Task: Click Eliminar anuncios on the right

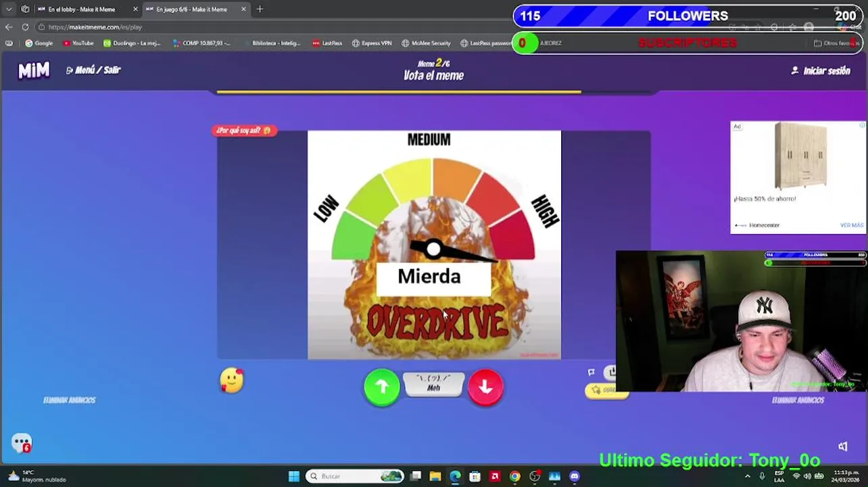Action: (x=798, y=400)
